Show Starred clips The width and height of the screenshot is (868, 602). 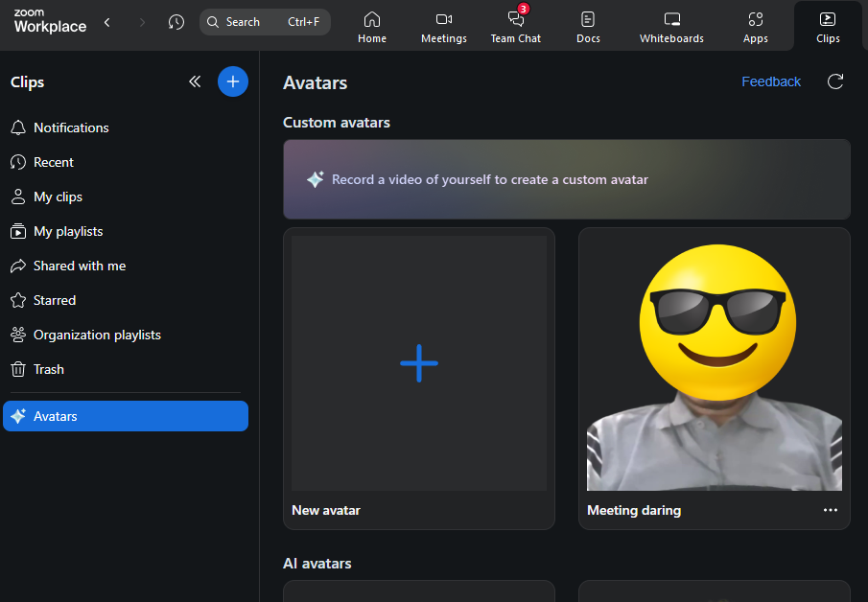[x=55, y=300]
